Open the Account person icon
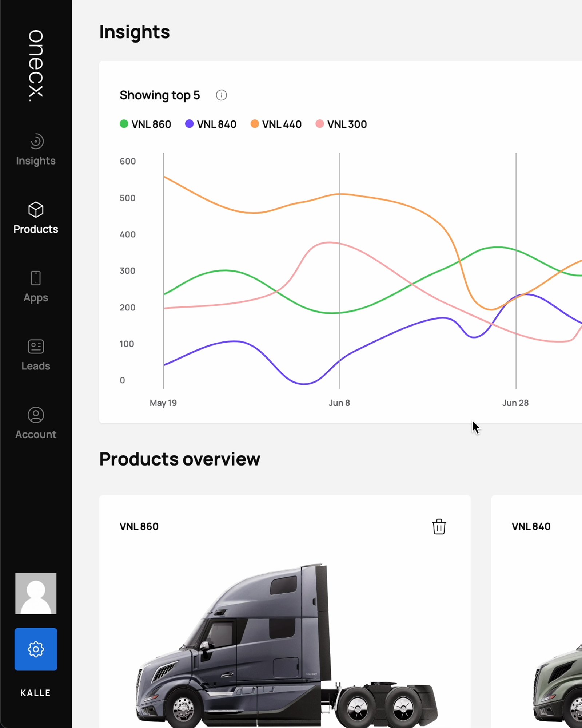Screen dimensions: 582x728 click(36, 415)
